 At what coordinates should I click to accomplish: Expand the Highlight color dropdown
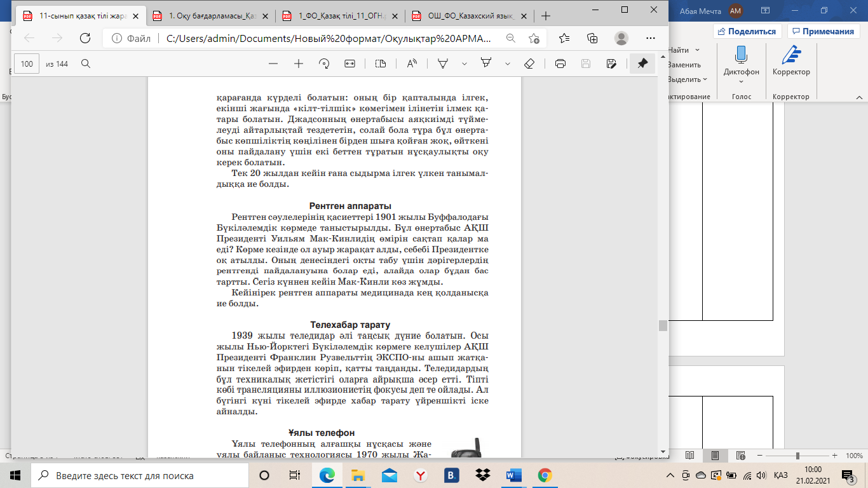click(507, 64)
